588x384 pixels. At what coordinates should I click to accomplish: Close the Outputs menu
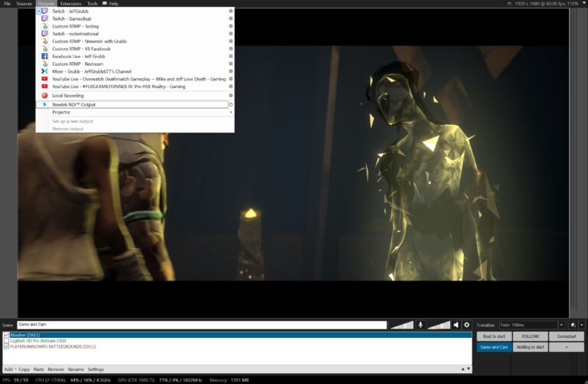click(46, 3)
